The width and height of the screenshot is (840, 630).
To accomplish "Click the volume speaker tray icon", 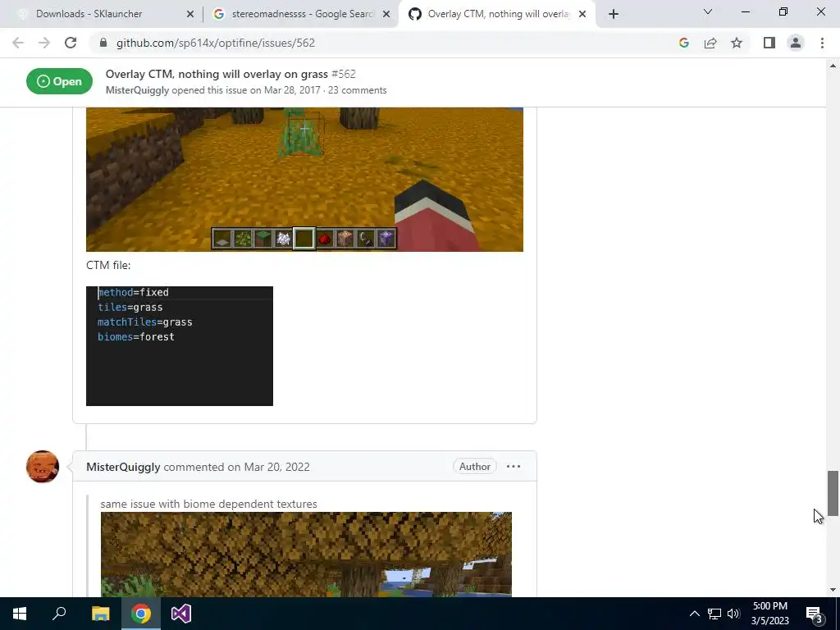I will [x=733, y=614].
